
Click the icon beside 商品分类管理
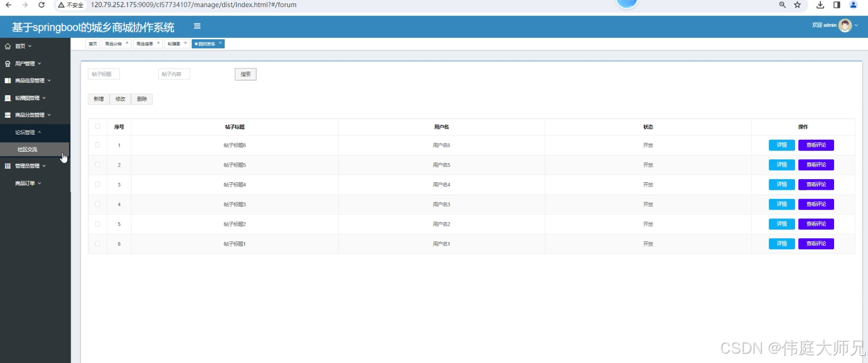8,115
